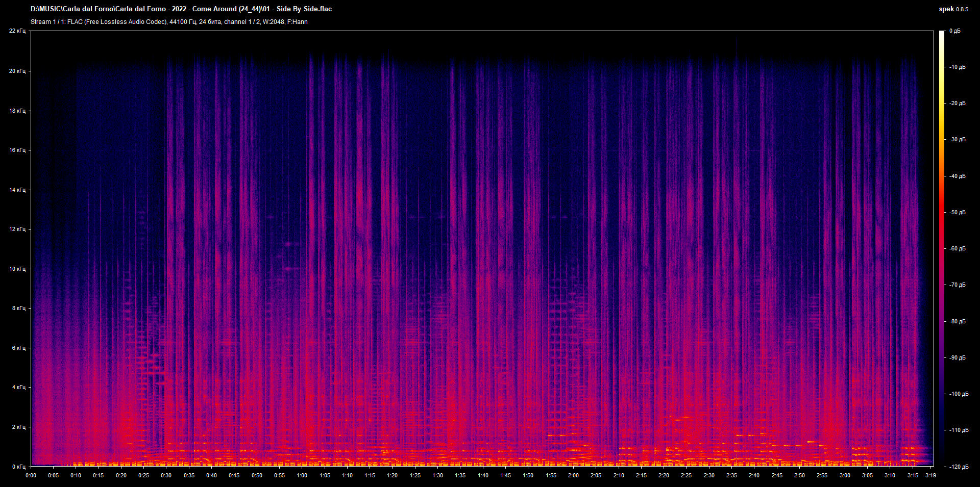Click the '0:30' time axis label
This screenshot has width=980, height=487.
(x=166, y=475)
